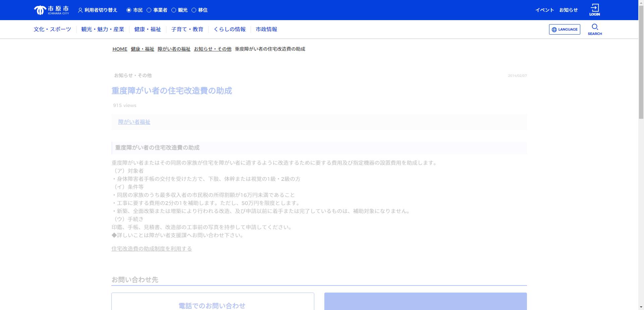Click the イベント header link
Viewport: 644px width, 310px height.
(544, 10)
